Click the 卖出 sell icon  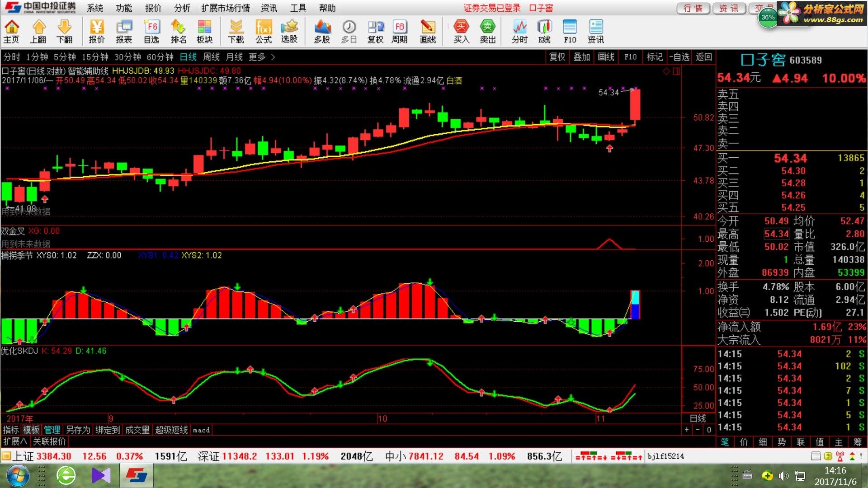488,32
